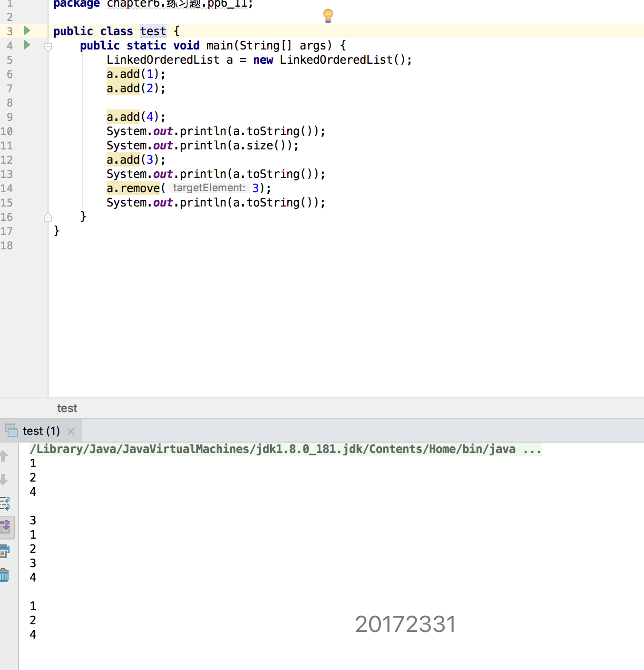Click the java command path in console

point(285,449)
